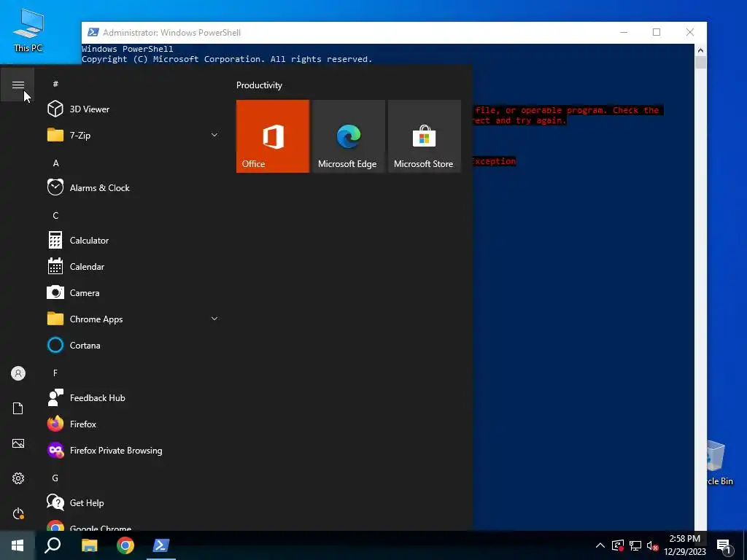Expand the Start menu hamburger button
Image resolution: width=747 pixels, height=560 pixels.
[x=18, y=85]
